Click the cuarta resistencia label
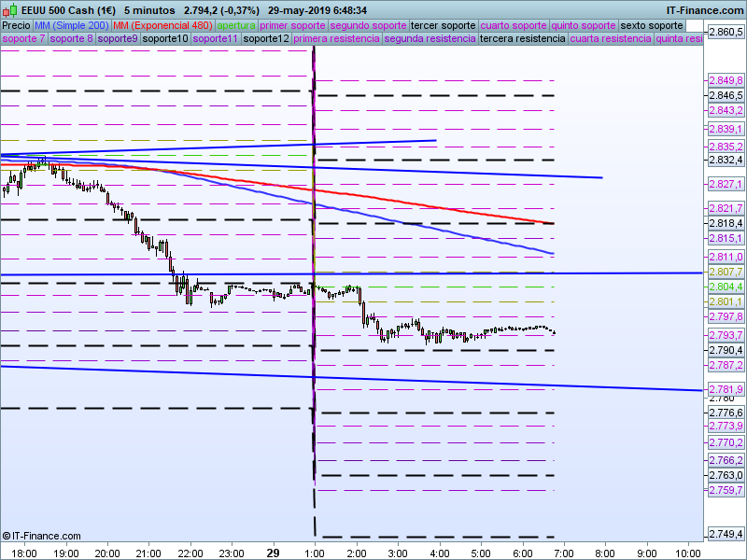The image size is (747, 560). tap(611, 38)
